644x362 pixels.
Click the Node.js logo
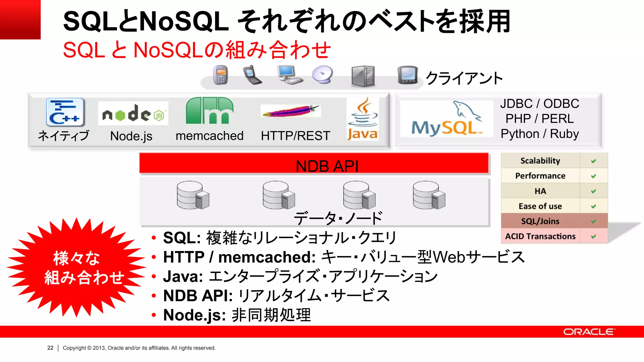click(133, 113)
